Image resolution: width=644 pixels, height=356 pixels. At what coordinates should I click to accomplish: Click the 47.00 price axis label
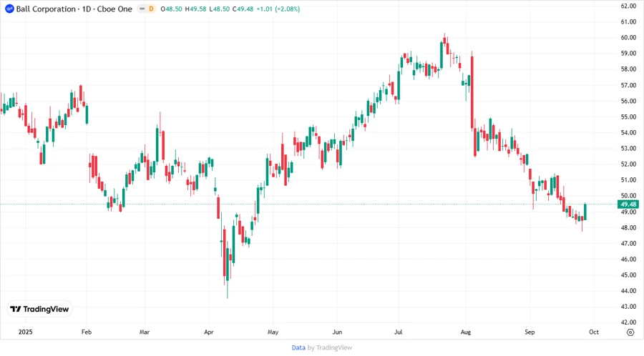click(628, 244)
